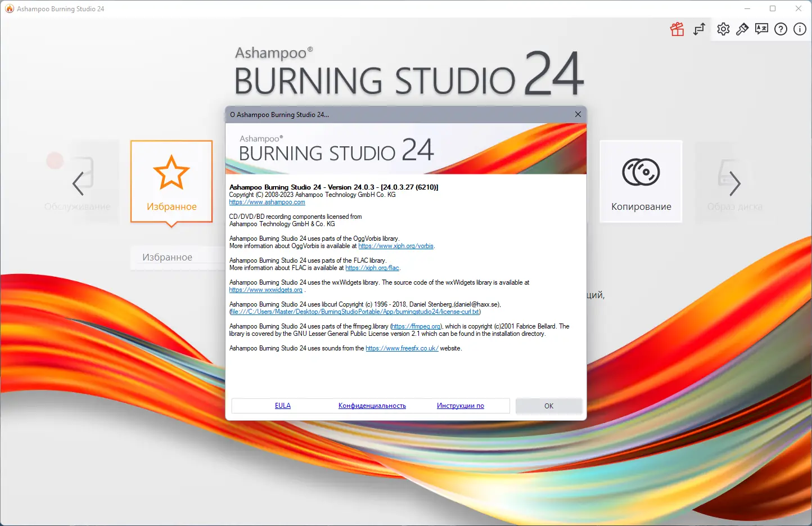
Task: Go to previous category with left arrow
Action: (78, 183)
